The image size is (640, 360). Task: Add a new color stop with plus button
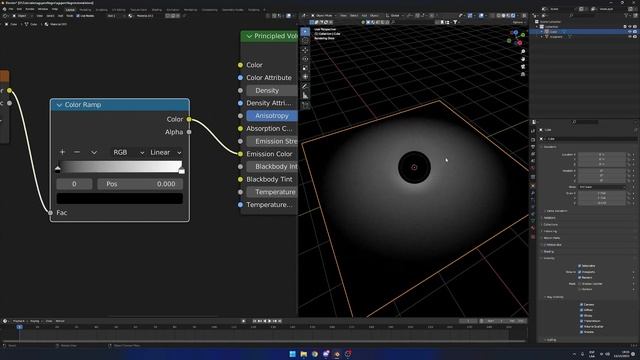pos(62,152)
